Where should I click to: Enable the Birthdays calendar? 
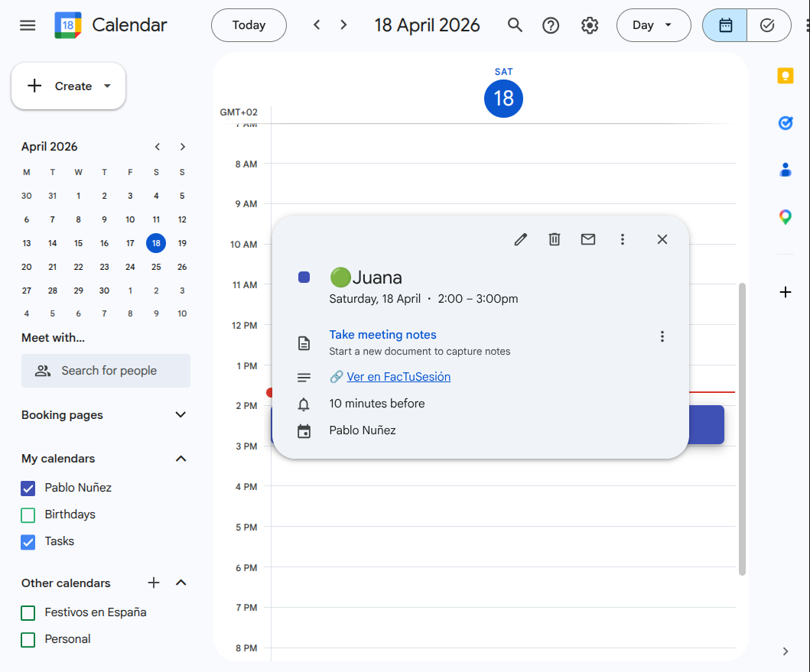click(x=28, y=515)
